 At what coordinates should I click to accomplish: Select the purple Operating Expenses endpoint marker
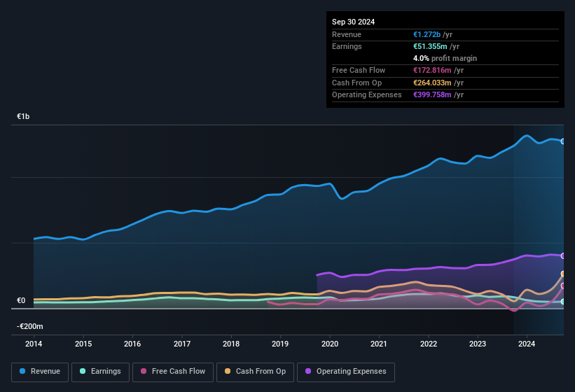click(562, 255)
